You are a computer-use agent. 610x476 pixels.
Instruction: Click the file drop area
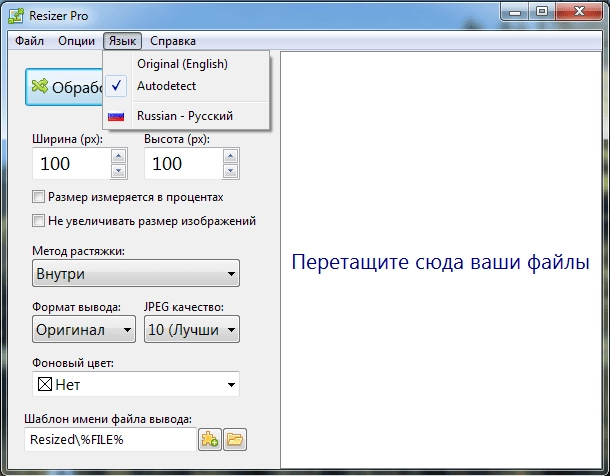click(441, 260)
